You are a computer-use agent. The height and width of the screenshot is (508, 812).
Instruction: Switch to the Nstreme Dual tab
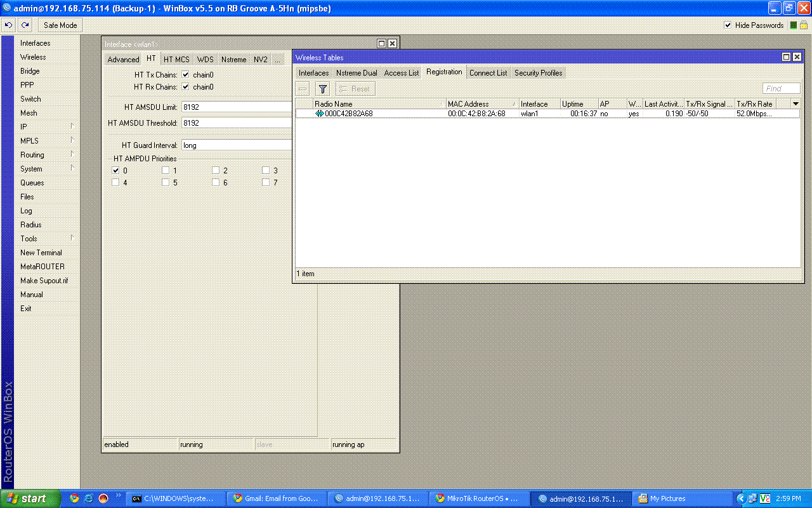pos(357,73)
